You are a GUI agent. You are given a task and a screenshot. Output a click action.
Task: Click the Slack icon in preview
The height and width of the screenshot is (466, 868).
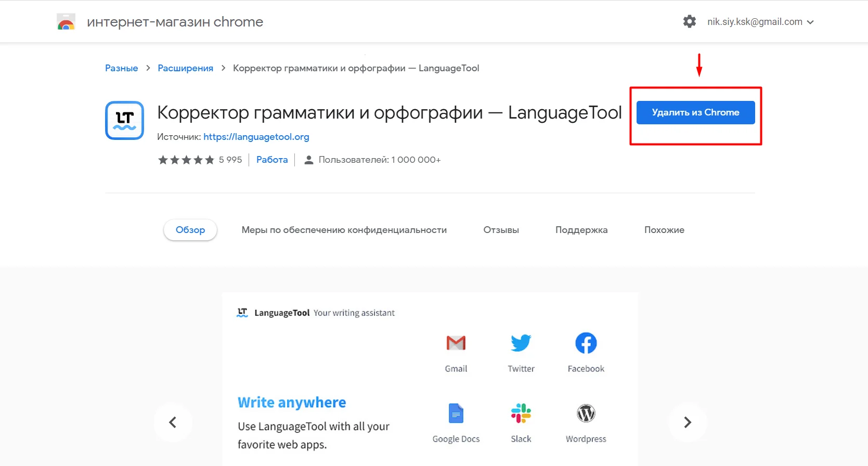521,413
